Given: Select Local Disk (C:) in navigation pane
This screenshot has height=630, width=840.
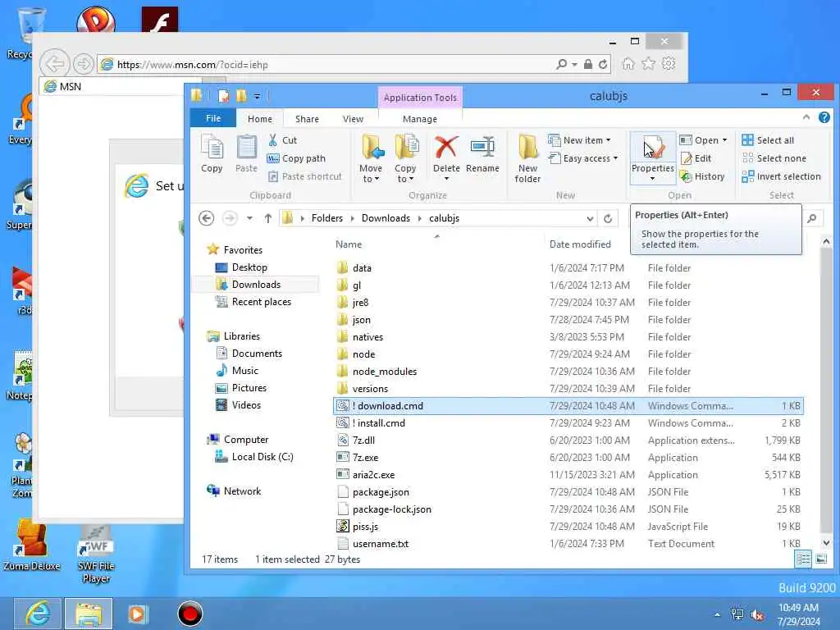Looking at the screenshot, I should (262, 457).
